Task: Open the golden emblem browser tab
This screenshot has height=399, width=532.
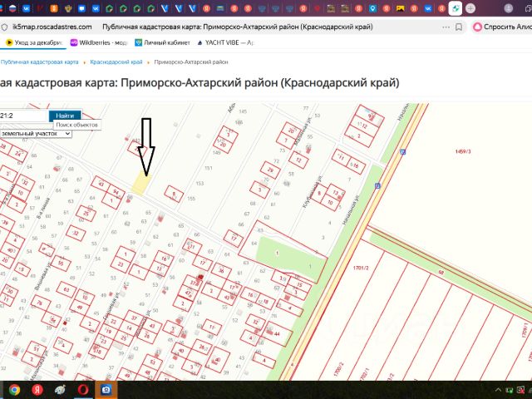Action: click(x=68, y=8)
